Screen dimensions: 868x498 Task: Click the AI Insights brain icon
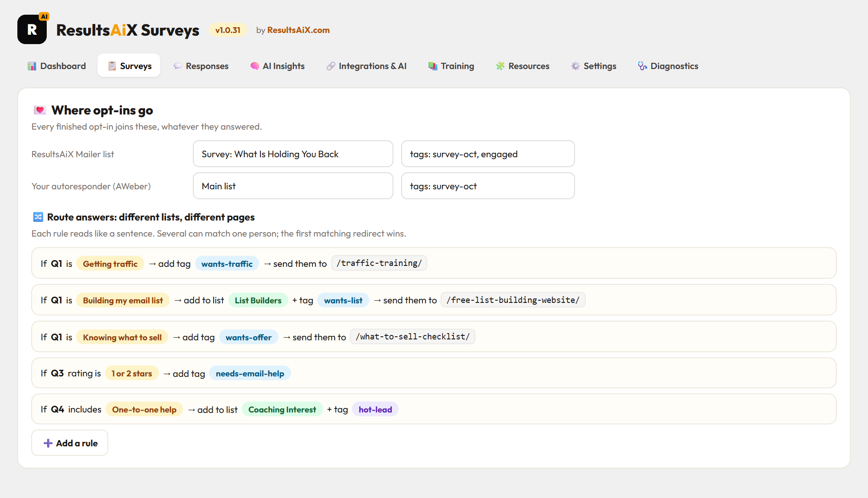point(255,66)
